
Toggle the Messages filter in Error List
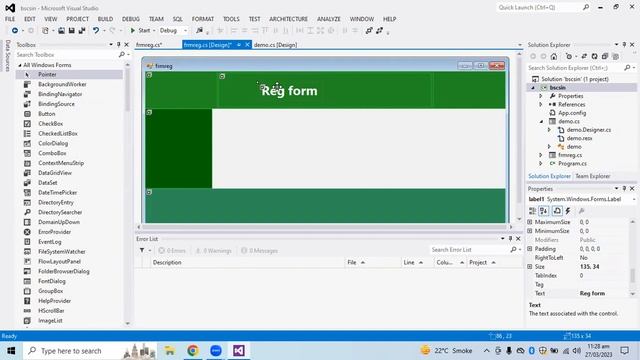[259, 251]
